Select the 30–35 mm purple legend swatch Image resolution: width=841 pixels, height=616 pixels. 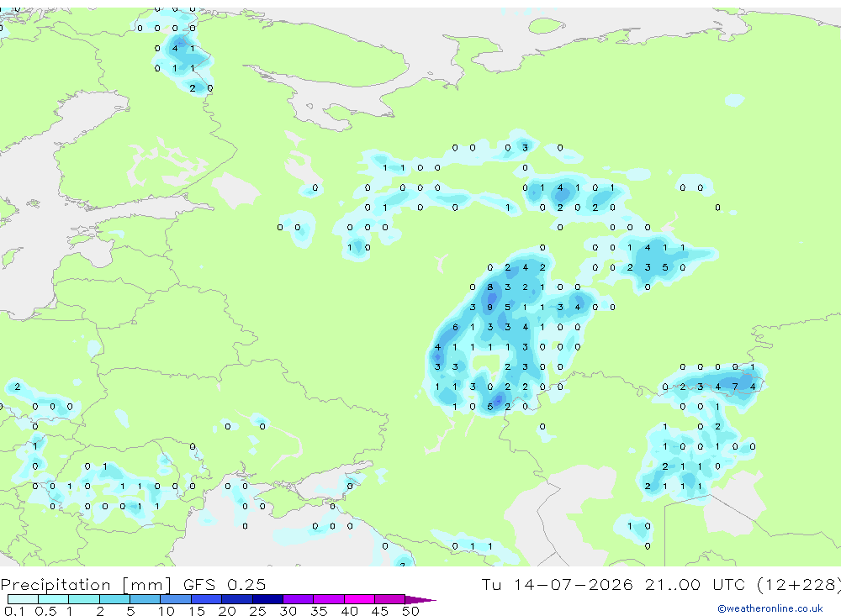coord(298,599)
